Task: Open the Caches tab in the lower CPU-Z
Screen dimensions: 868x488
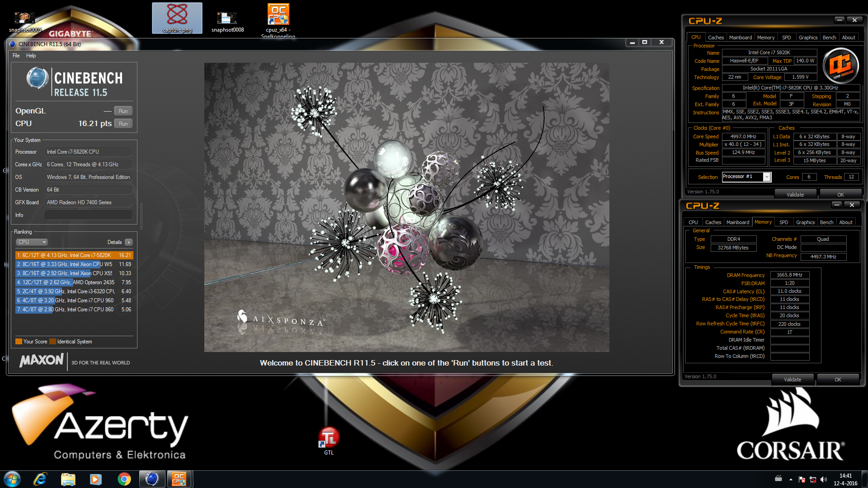Action: 713,222
